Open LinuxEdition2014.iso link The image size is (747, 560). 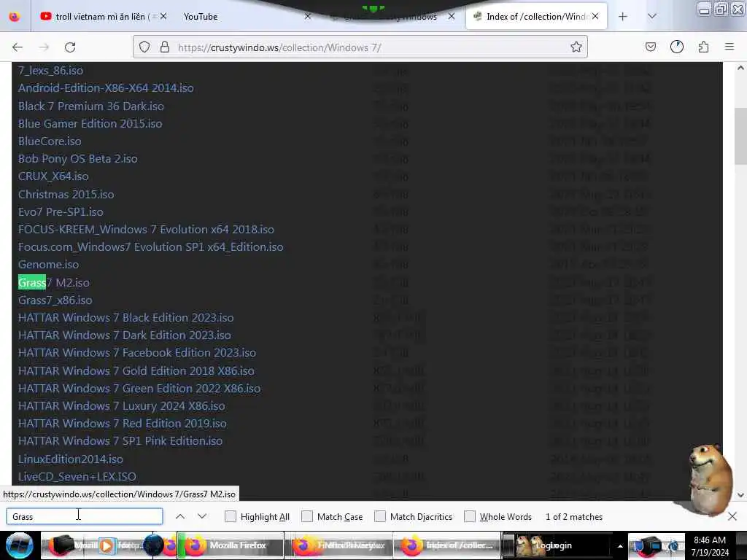71,459
